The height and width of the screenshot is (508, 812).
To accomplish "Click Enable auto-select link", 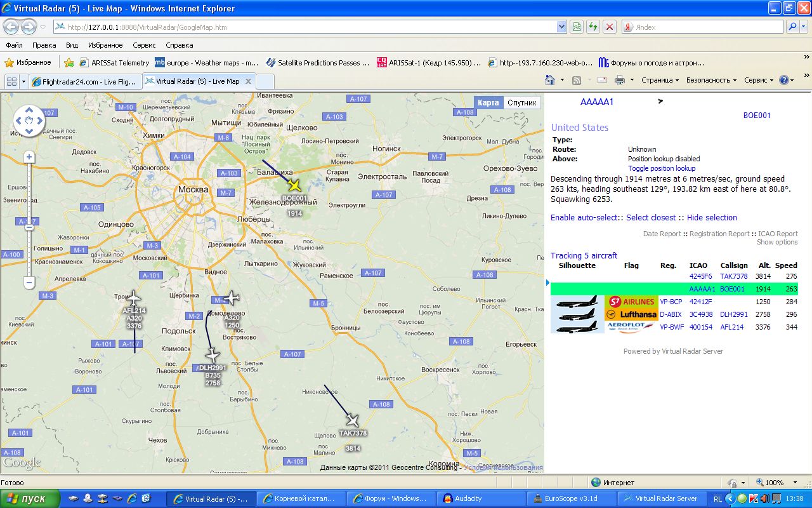I will [x=584, y=218].
